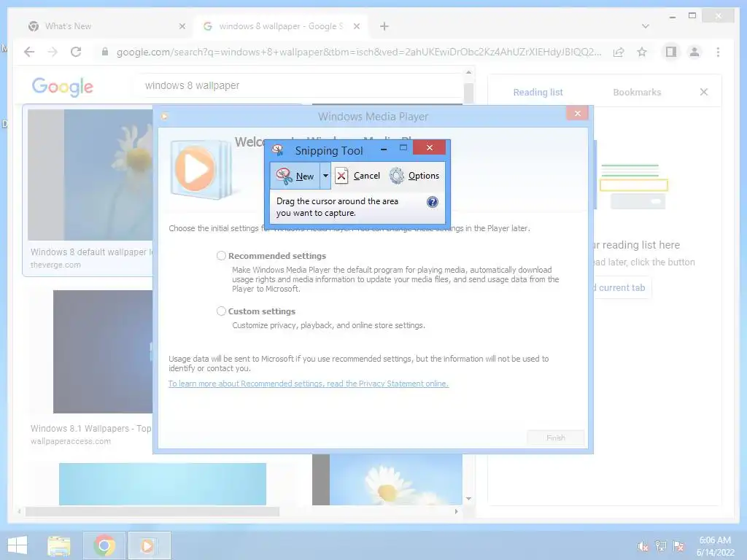This screenshot has width=747, height=560.
Task: Click the page scroll down arrow
Action: pos(468,499)
